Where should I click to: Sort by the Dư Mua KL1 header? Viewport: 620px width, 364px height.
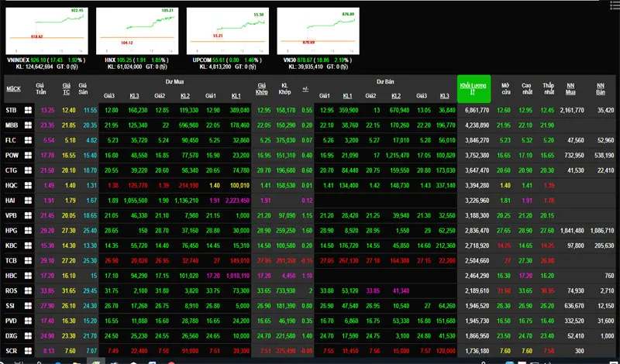click(x=236, y=96)
